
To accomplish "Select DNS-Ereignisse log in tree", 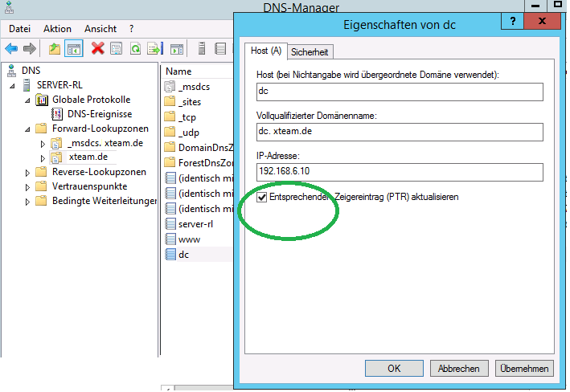I will [x=99, y=114].
